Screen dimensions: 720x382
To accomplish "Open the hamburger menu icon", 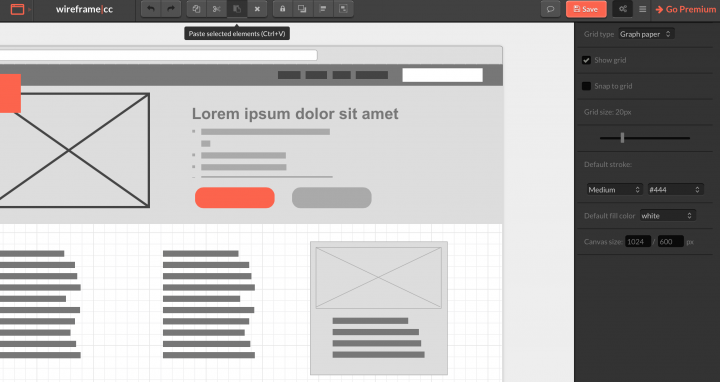I will [642, 9].
